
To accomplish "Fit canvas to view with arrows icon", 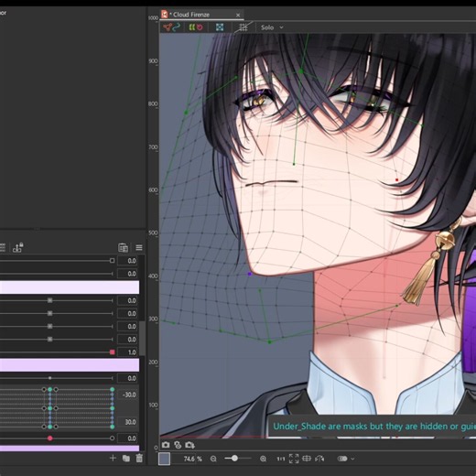I will point(294,459).
